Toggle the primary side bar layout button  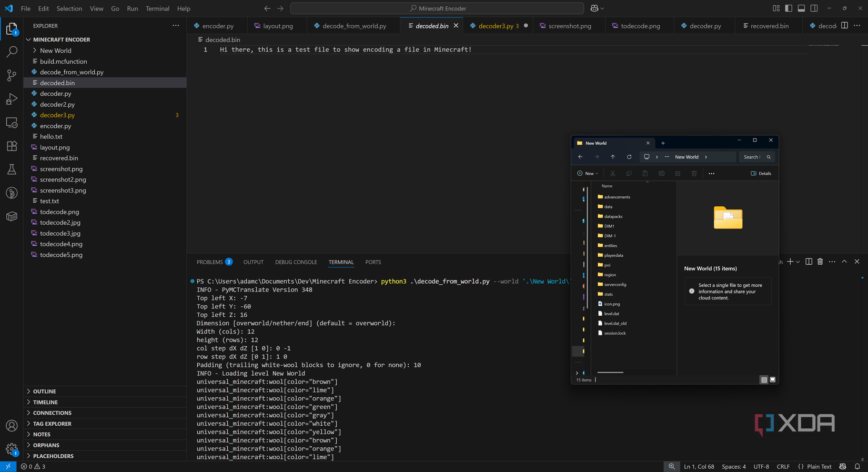788,8
